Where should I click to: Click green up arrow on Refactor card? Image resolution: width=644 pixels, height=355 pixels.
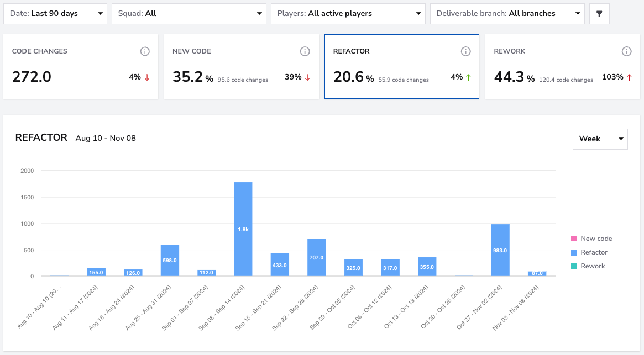click(x=468, y=77)
